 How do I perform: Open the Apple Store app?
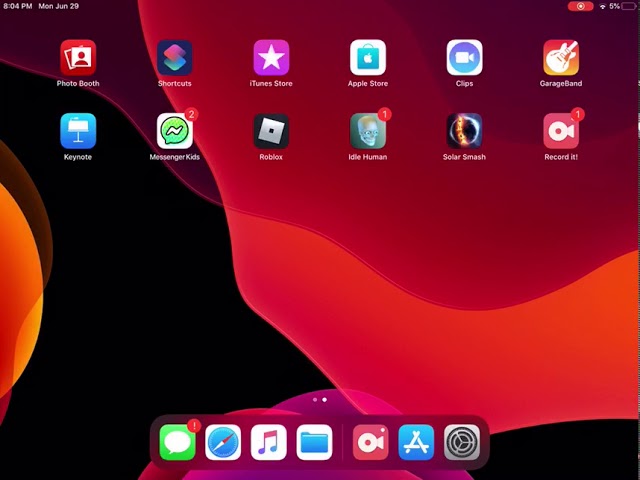(x=368, y=58)
